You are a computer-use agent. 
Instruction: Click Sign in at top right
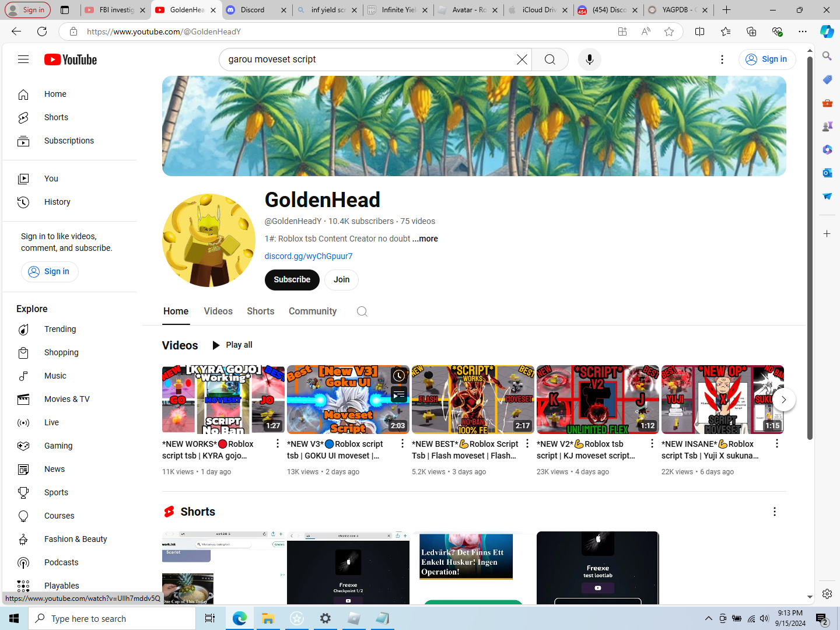[x=767, y=59]
